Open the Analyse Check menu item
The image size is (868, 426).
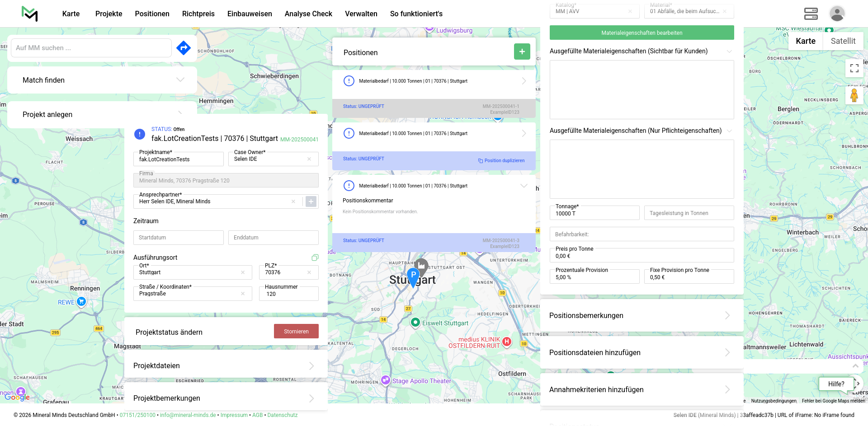pos(308,14)
